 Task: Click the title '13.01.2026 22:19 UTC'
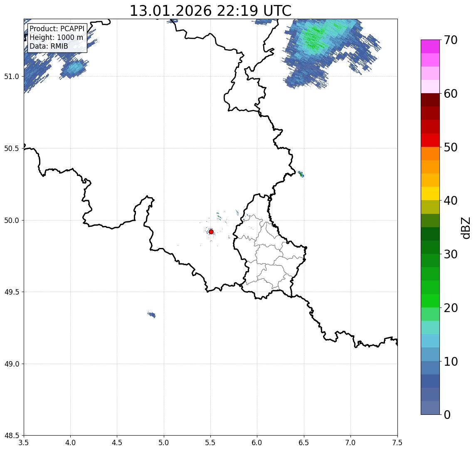pyautogui.click(x=210, y=11)
